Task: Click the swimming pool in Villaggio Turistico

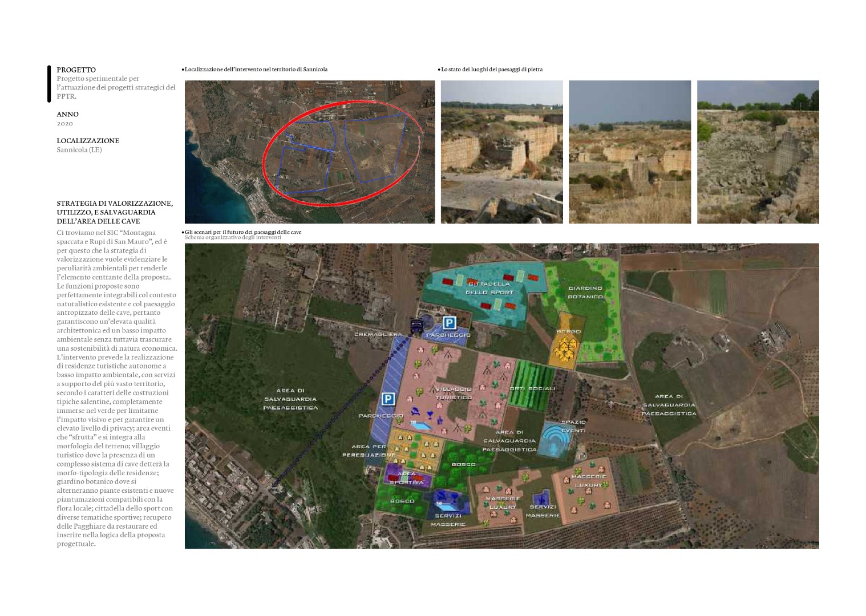Action: [x=420, y=426]
